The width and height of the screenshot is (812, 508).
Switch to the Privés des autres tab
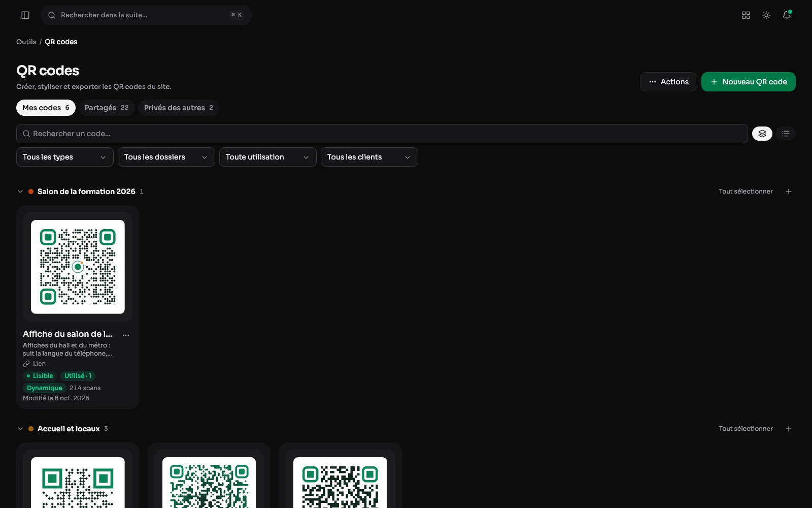pos(179,108)
